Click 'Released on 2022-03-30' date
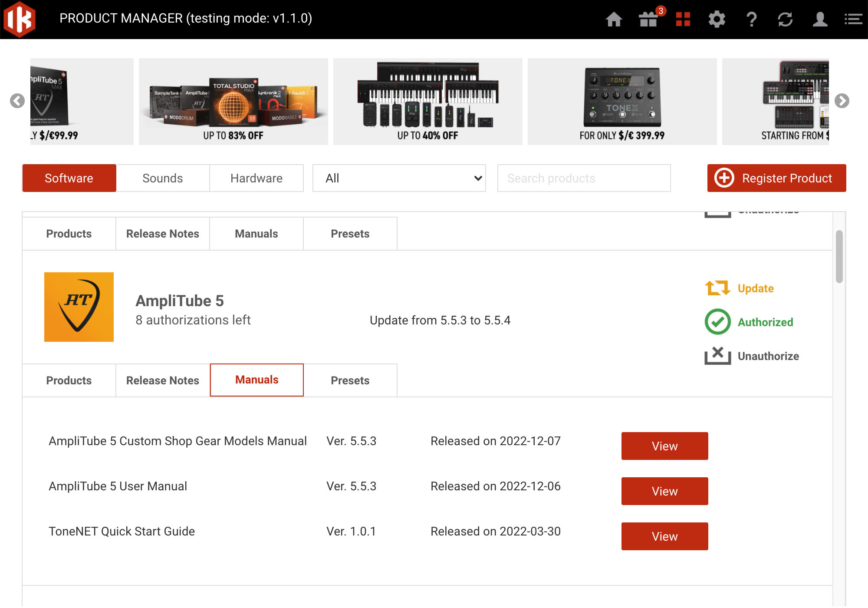The height and width of the screenshot is (608, 868). [x=496, y=531]
